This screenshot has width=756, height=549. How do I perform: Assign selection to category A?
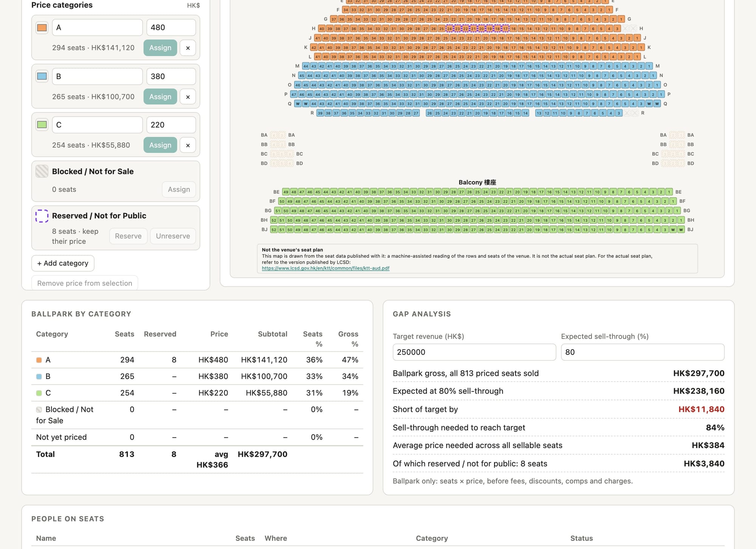160,48
